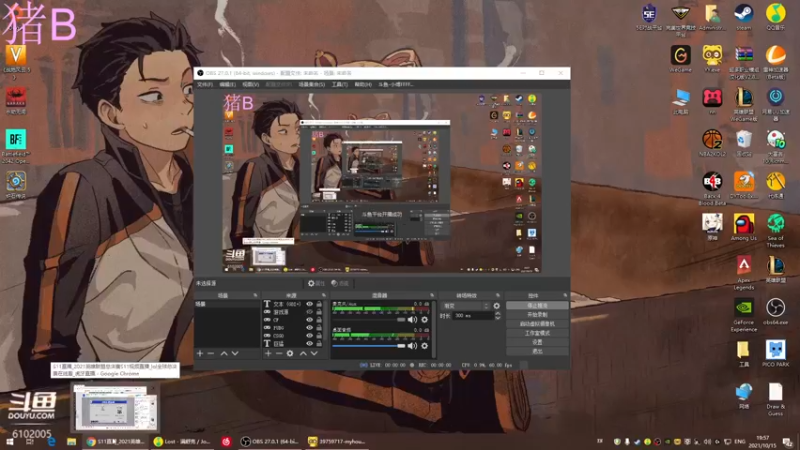Add a new source with plus icon
Image resolution: width=800 pixels, height=450 pixels.
268,353
